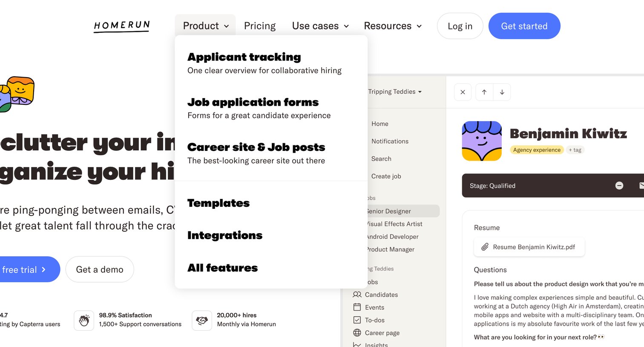Click Benjamin Kiwitz's avatar image
644x347 pixels.
482,141
